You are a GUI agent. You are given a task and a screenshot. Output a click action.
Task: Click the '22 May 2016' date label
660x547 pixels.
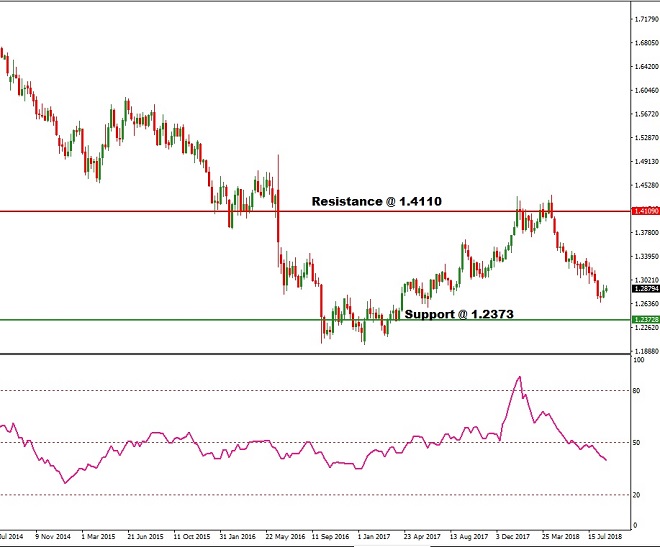(x=285, y=537)
